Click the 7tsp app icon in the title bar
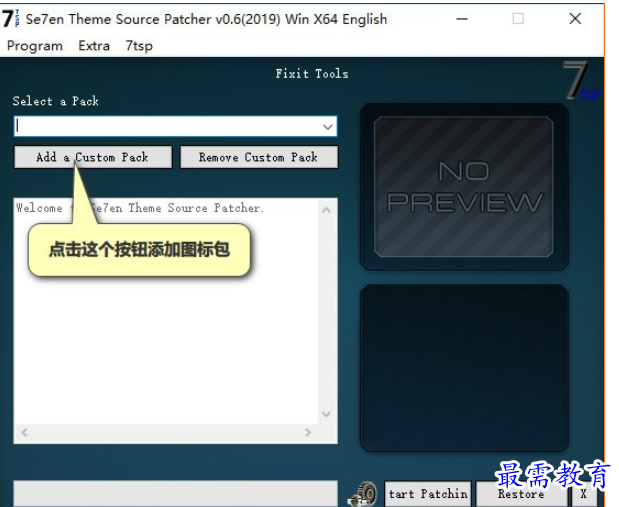 pos(11,19)
